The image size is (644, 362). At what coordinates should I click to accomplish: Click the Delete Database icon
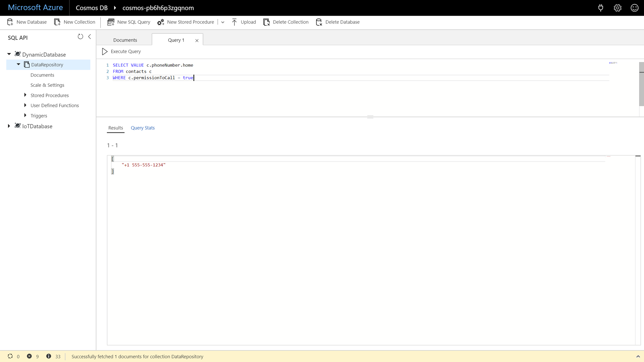pos(319,22)
